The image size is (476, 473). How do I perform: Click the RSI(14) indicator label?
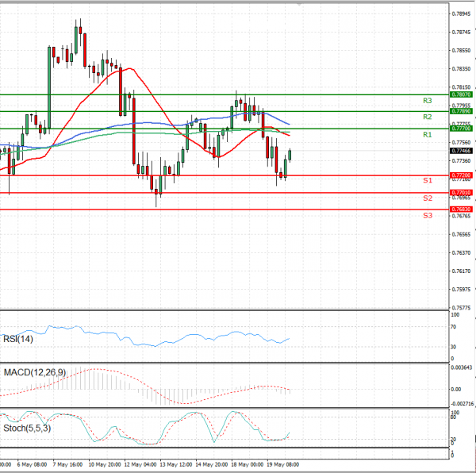point(18,339)
